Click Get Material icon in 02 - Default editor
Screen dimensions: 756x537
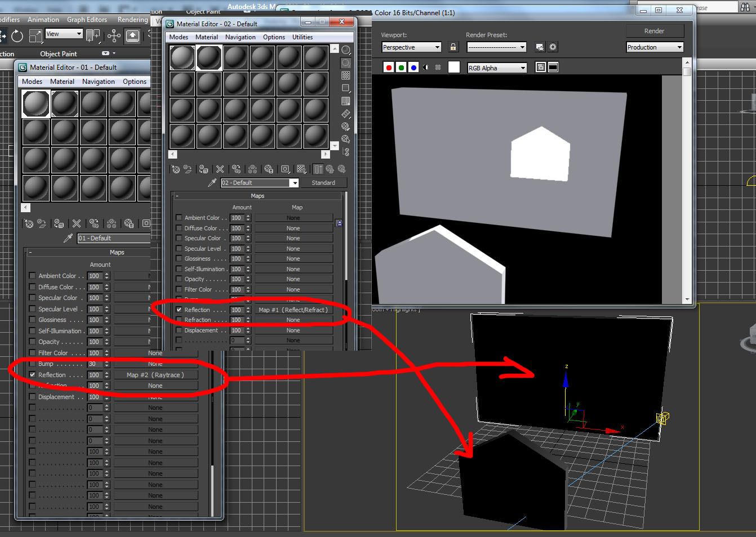pyautogui.click(x=176, y=169)
